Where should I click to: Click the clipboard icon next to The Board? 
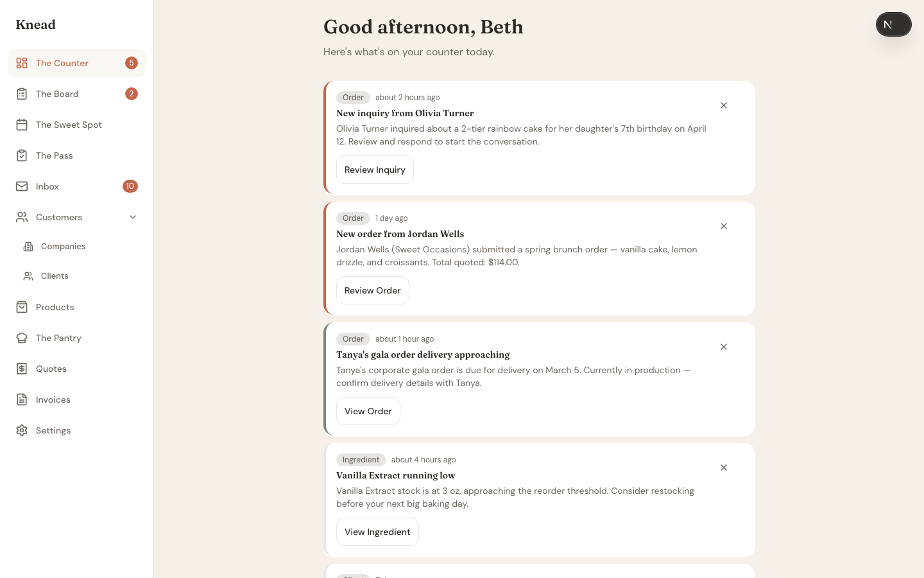(22, 94)
